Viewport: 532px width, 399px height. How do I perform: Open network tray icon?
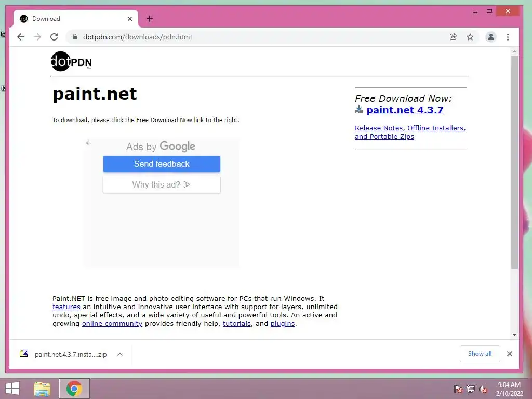tap(471, 389)
